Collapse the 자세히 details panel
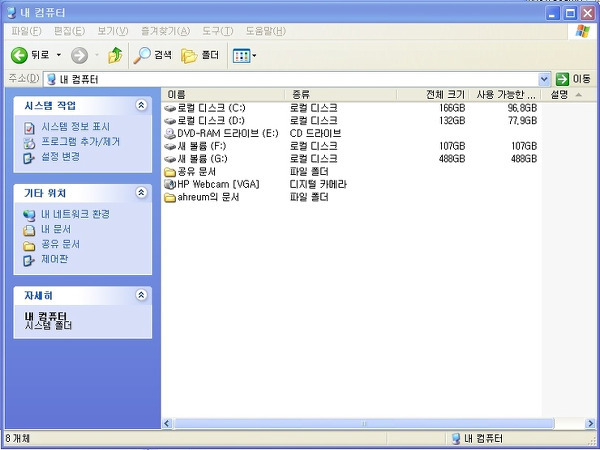This screenshot has width=600, height=450. pos(141,295)
